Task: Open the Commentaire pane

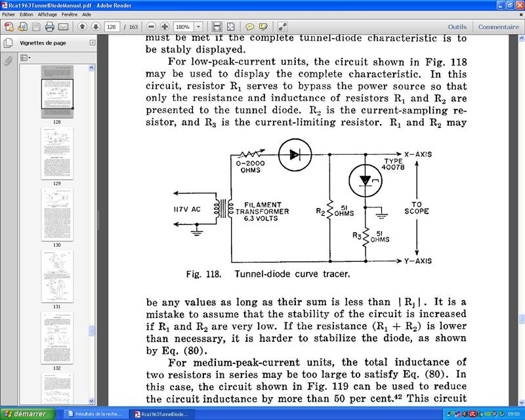Action: [x=498, y=27]
